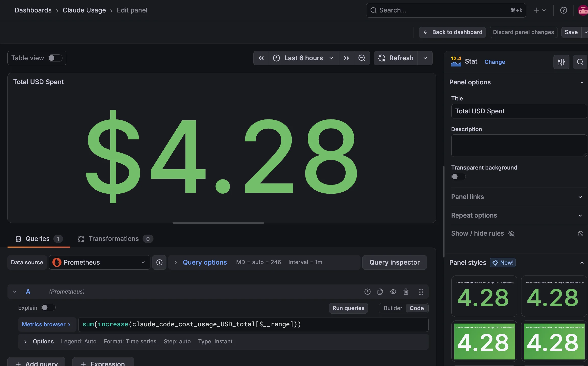Delete query A with trash icon
The width and height of the screenshot is (588, 366).
click(x=406, y=292)
